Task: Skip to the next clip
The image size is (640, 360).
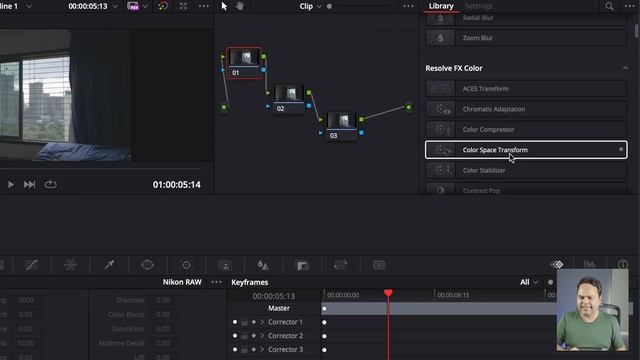Action: (x=29, y=185)
